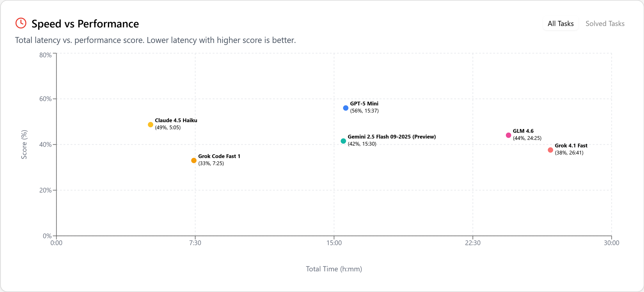Click the Grok Code Fast 1 marker

pos(194,160)
